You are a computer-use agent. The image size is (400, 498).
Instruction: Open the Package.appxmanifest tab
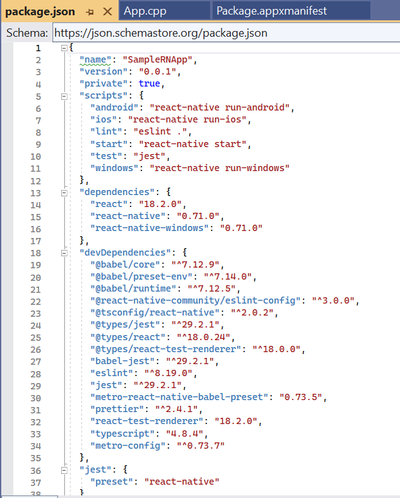pyautogui.click(x=271, y=11)
